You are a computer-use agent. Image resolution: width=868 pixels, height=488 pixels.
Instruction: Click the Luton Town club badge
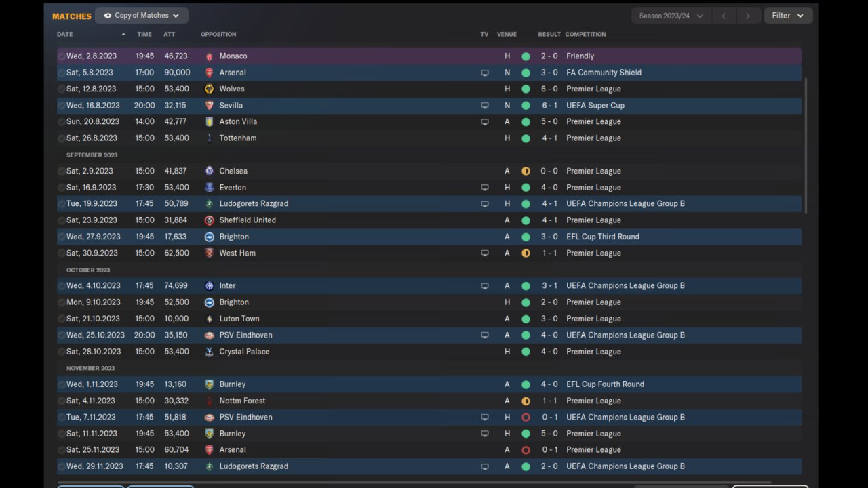209,319
